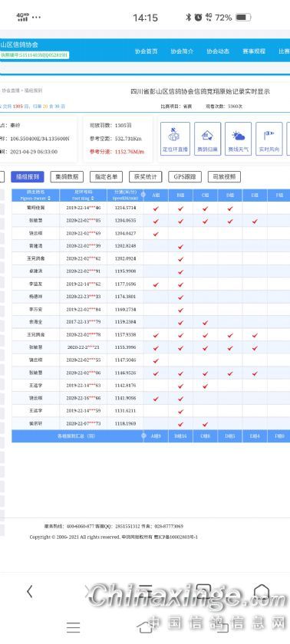Image resolution: width=290 pixels, height=644 pixels.
Task: Sort by 鸽主姓名 Pigeon Owner column
Action: [x=36, y=195]
